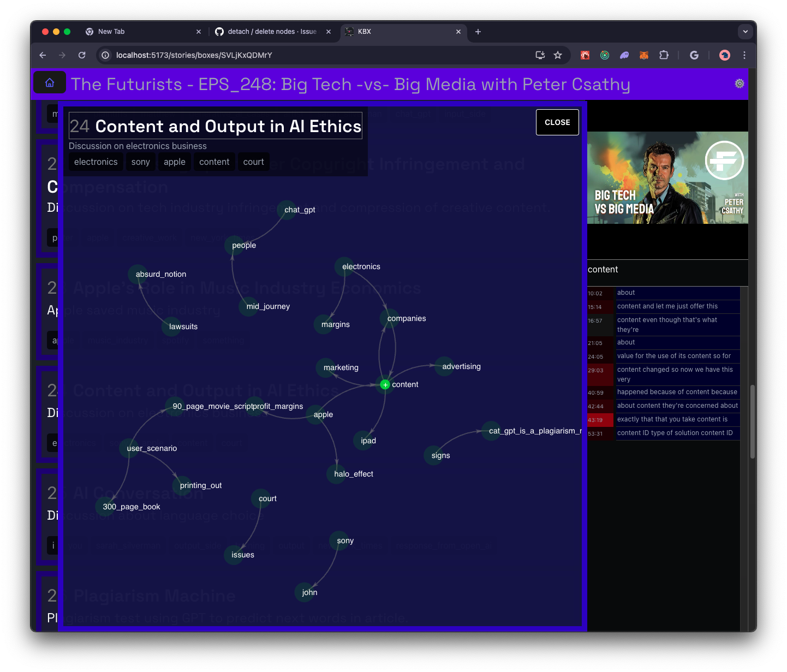Select the mid_journey graph node
787x672 pixels.
click(249, 306)
